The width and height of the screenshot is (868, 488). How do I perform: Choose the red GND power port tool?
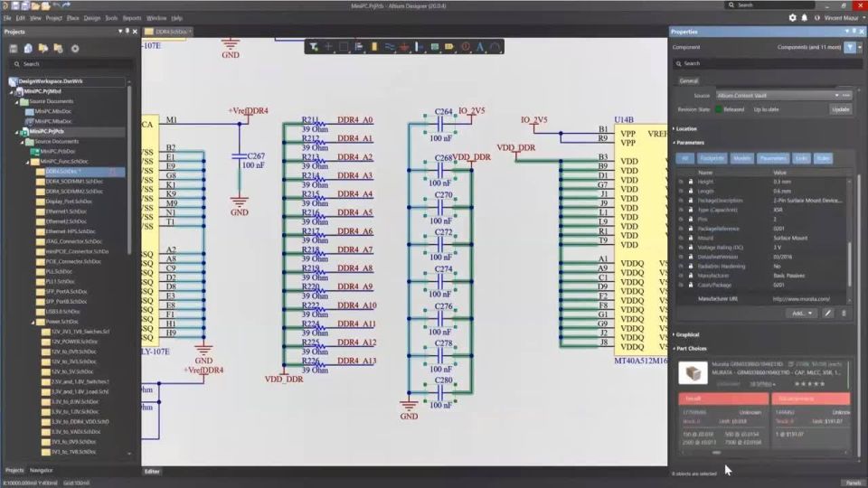click(405, 47)
